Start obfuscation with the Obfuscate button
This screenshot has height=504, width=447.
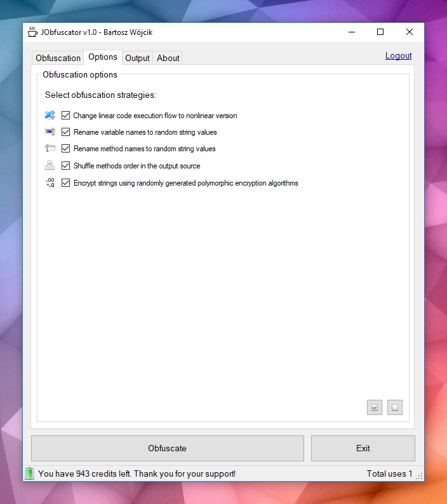[167, 448]
